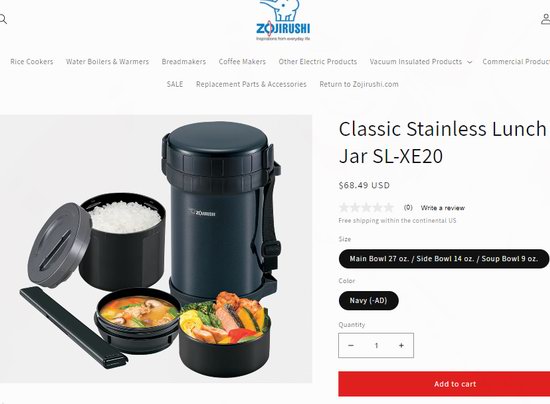The image size is (550, 404).
Task: Click the Write a review link
Action: click(x=443, y=208)
